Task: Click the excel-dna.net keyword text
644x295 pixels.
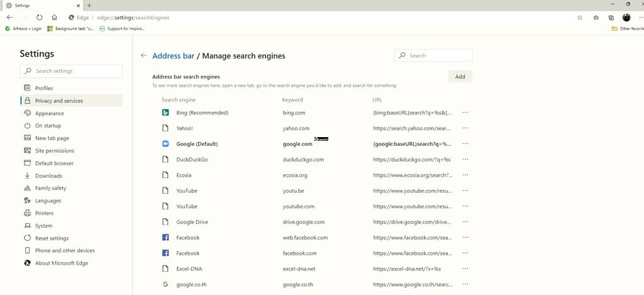Action: (299, 269)
